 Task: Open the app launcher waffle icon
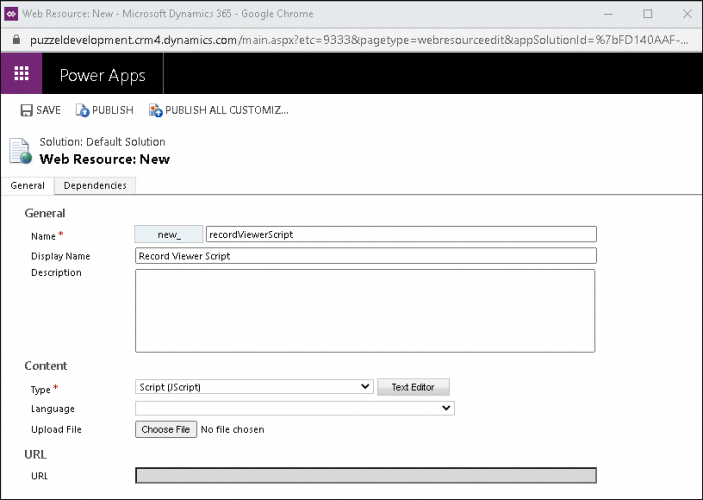(x=21, y=74)
